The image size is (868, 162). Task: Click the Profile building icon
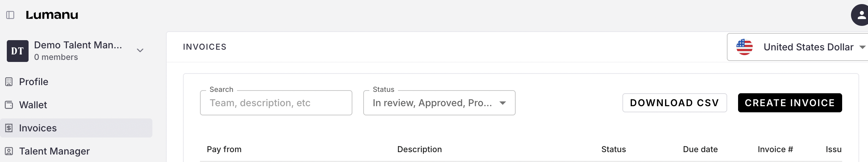(x=9, y=82)
